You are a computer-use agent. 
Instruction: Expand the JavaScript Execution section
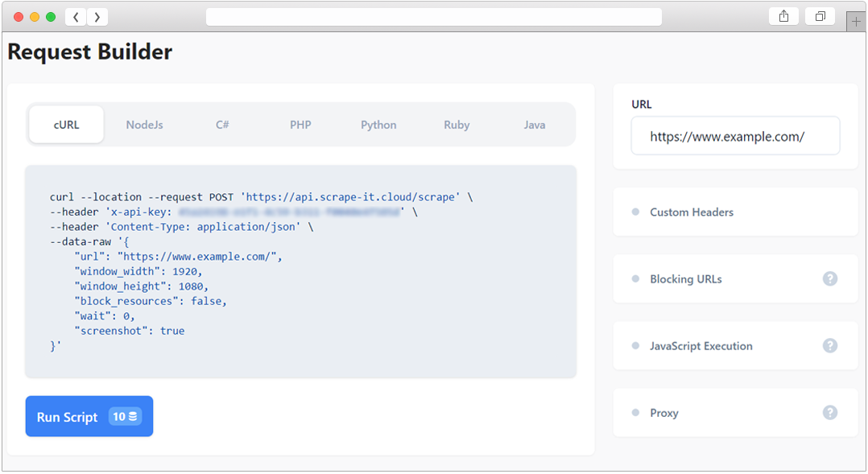[736, 346]
